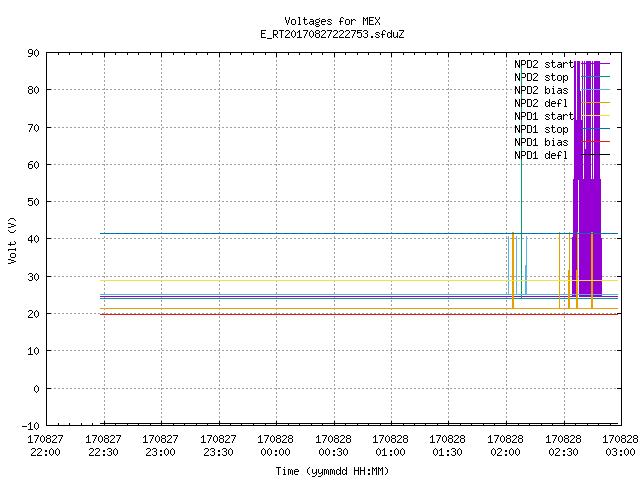Image resolution: width=640 pixels, height=480 pixels.
Task: Click the red NPD1 bias legend line sample
Action: [596, 142]
